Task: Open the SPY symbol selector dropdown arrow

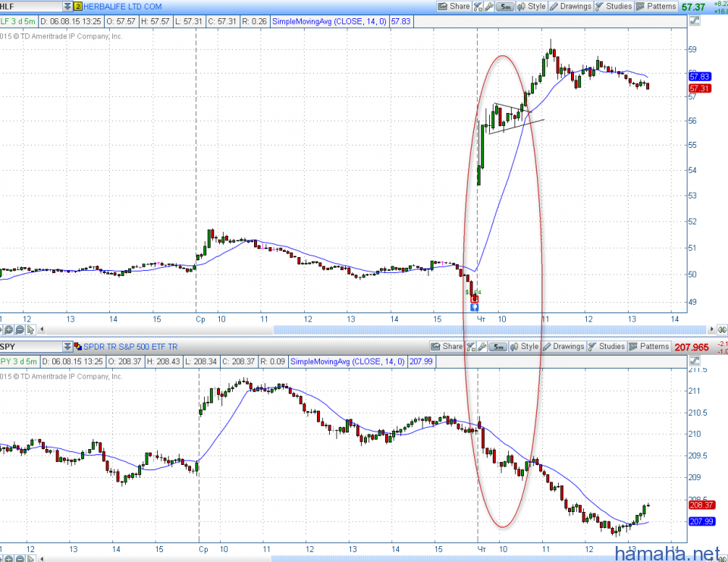Action: [x=67, y=347]
